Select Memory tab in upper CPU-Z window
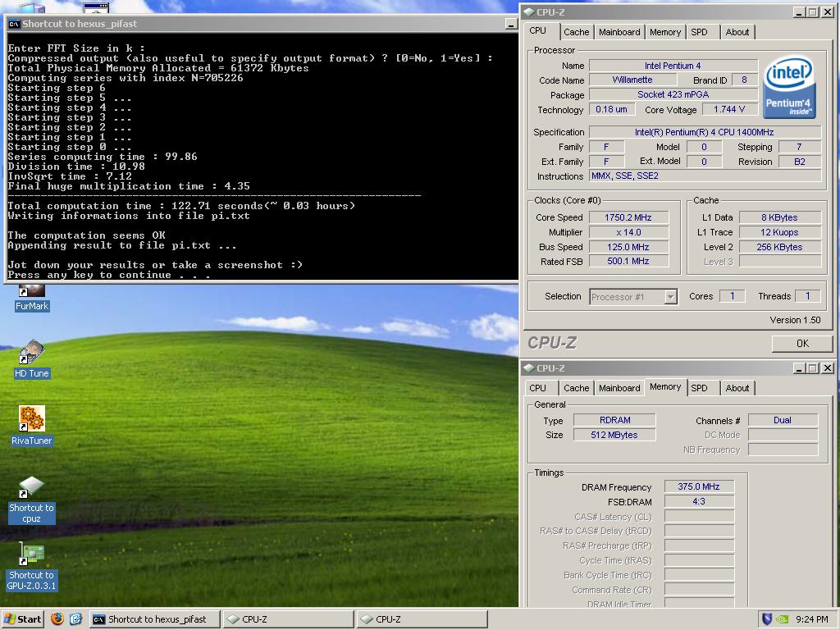The width and height of the screenshot is (840, 630). (664, 32)
